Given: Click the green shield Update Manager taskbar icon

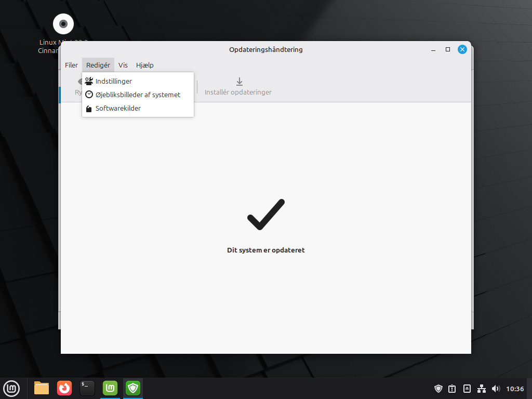Looking at the screenshot, I should coord(133,388).
